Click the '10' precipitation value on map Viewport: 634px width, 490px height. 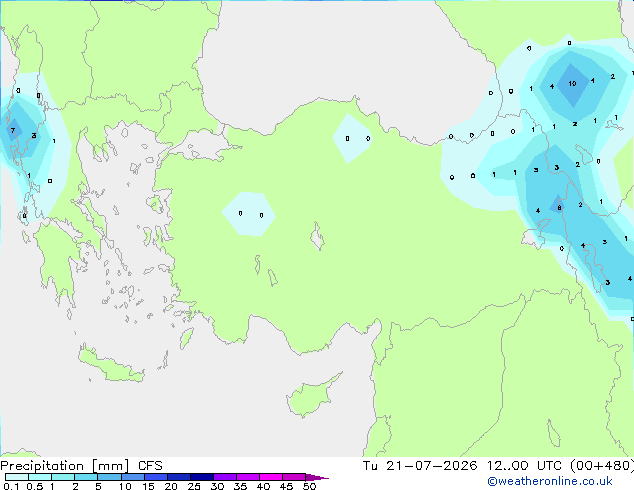click(x=572, y=84)
